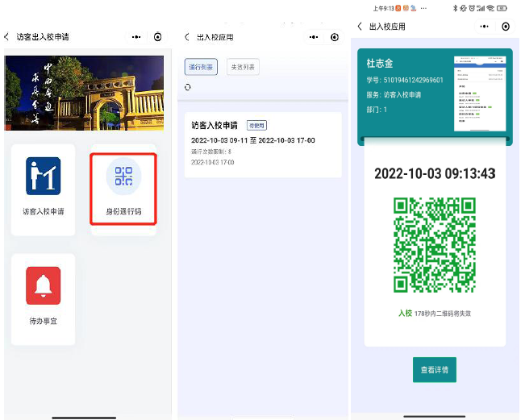Open approval flow thumbnail on 杜志金 card
This screenshot has width=525, height=420.
click(x=479, y=93)
